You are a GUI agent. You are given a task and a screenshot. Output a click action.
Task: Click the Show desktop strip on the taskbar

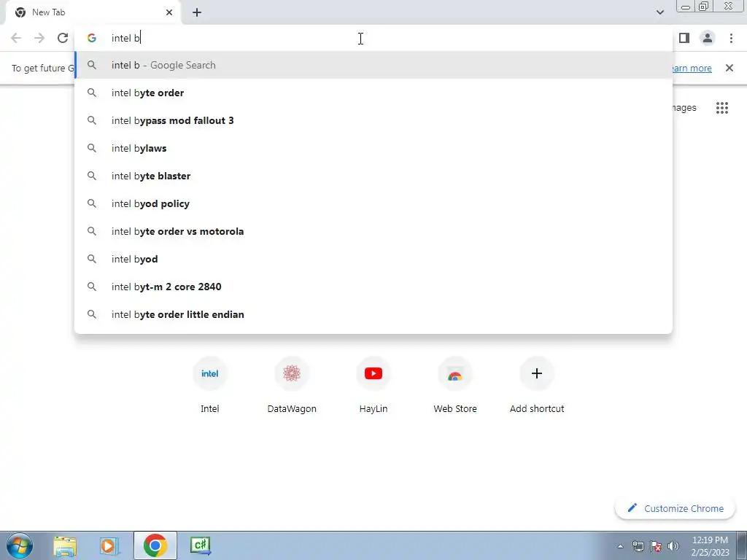coord(742,545)
